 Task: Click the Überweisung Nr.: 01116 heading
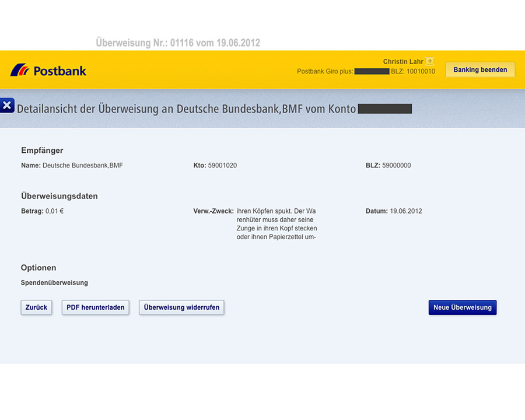tap(178, 43)
